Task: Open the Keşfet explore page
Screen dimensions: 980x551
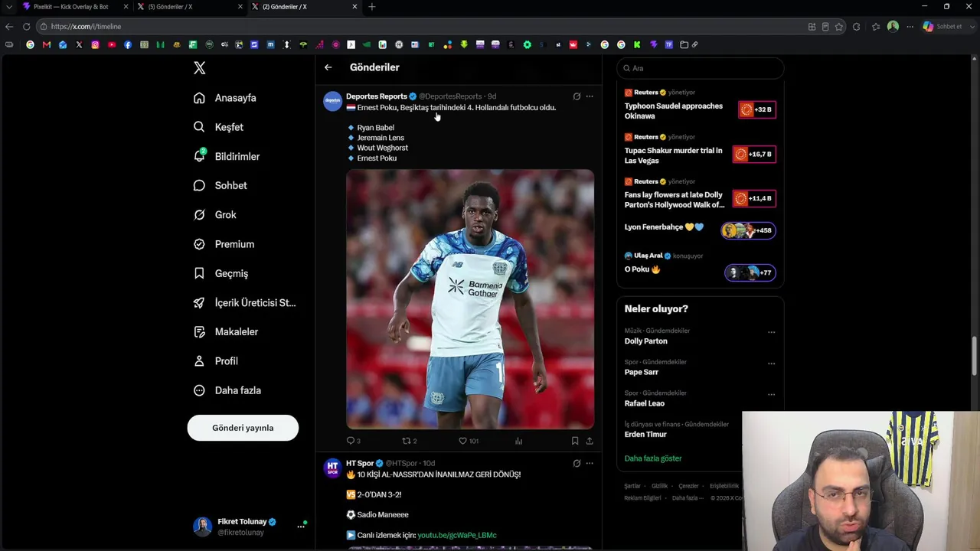Action: pos(219,127)
